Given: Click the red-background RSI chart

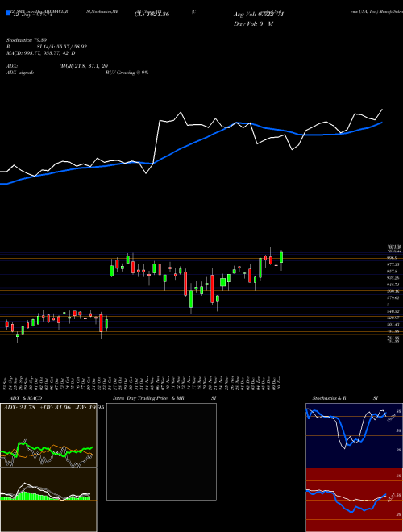Looking at the screenshot, I should [x=354, y=500].
